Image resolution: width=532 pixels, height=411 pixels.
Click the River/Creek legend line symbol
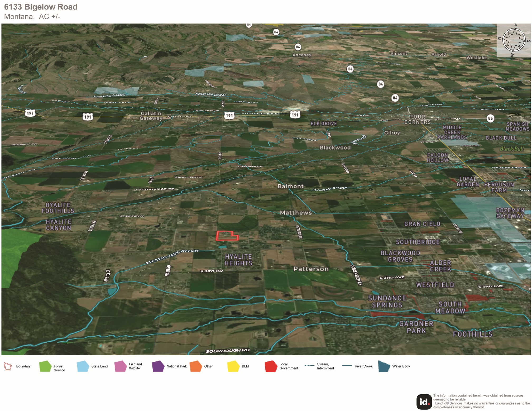click(347, 366)
